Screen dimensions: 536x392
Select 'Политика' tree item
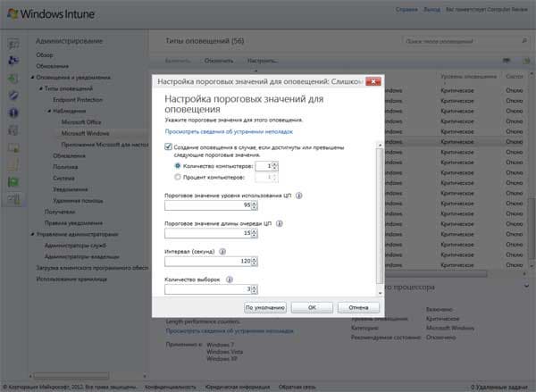coord(65,167)
